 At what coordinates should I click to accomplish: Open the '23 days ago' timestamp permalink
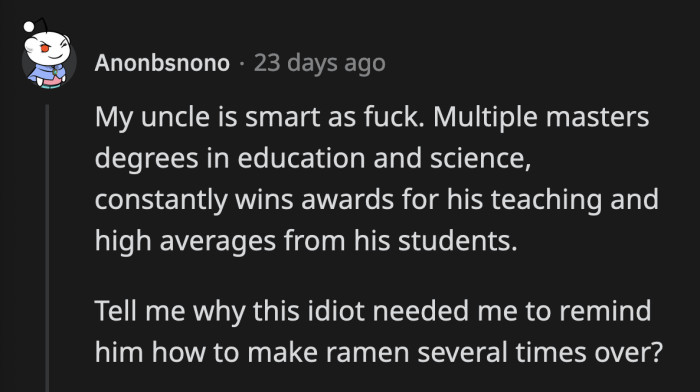(x=320, y=63)
